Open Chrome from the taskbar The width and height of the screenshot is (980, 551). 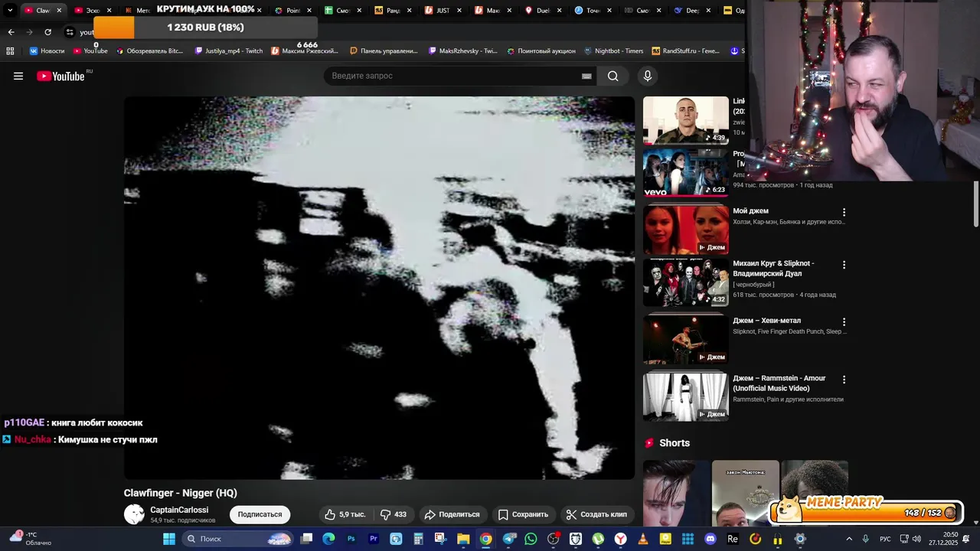coord(485,539)
